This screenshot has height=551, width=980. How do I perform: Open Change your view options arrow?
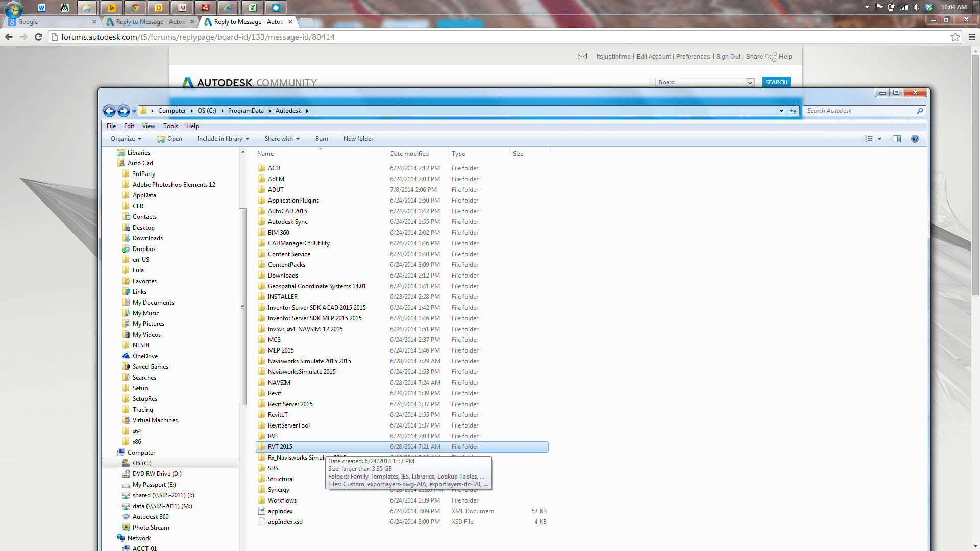click(879, 139)
